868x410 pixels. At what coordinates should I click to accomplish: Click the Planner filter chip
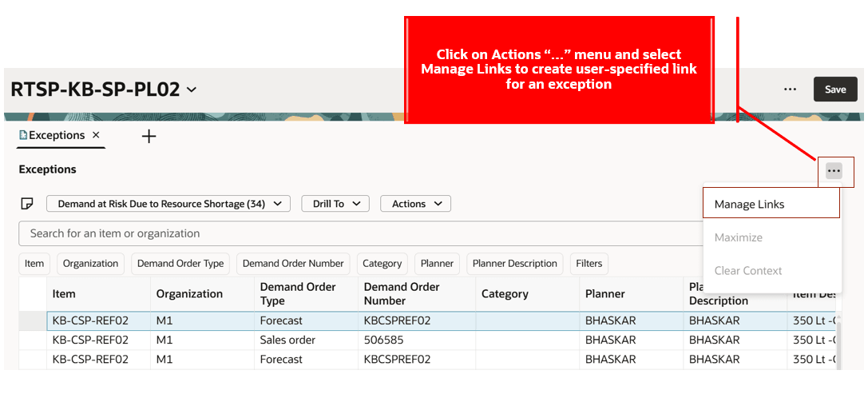pos(438,264)
